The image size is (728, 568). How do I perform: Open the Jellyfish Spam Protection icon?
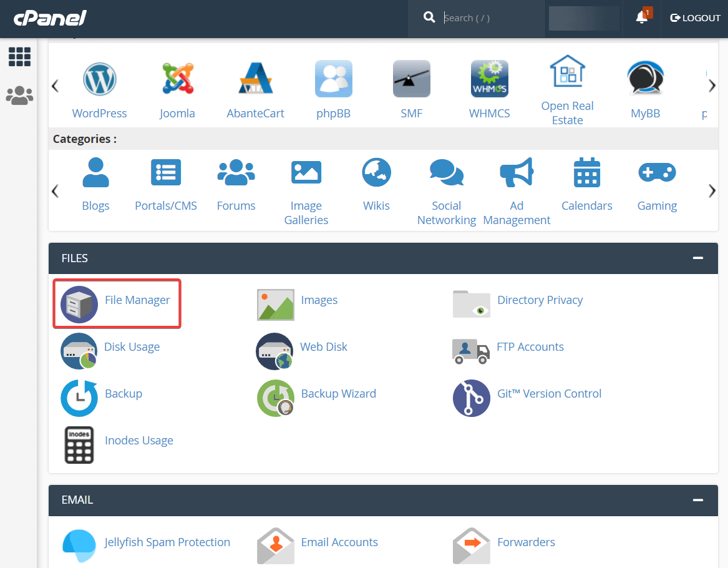79,547
